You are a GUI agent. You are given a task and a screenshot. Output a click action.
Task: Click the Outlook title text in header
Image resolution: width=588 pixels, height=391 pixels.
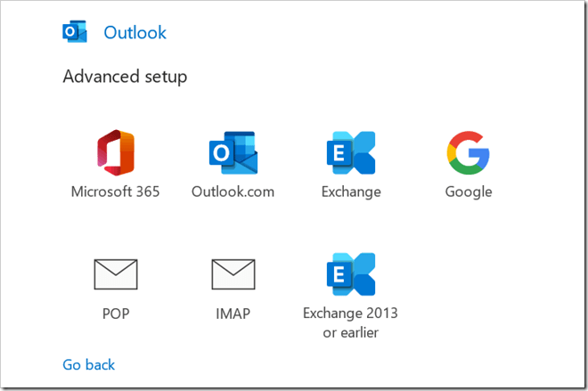[x=135, y=33]
